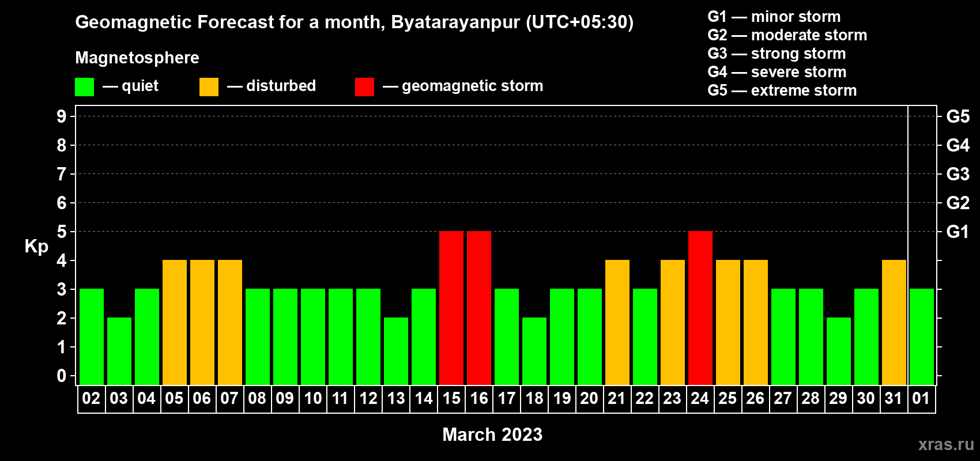This screenshot has width=980, height=461.
Task: Click the date label 14
Action: (x=424, y=398)
